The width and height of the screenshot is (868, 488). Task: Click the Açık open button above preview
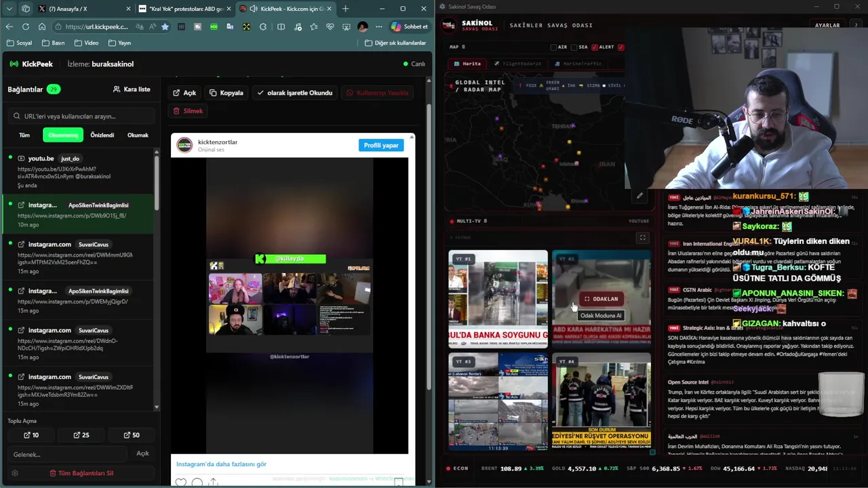point(184,93)
